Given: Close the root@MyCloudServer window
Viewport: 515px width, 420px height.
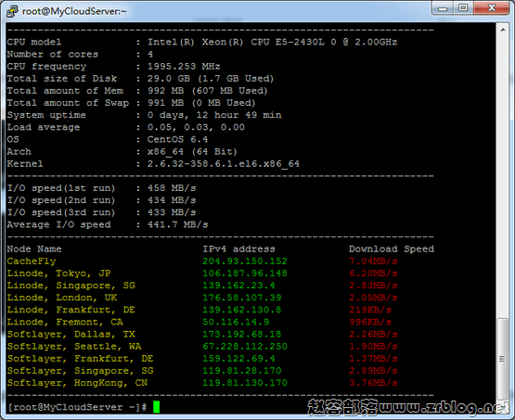Looking at the screenshot, I should tap(492, 8).
